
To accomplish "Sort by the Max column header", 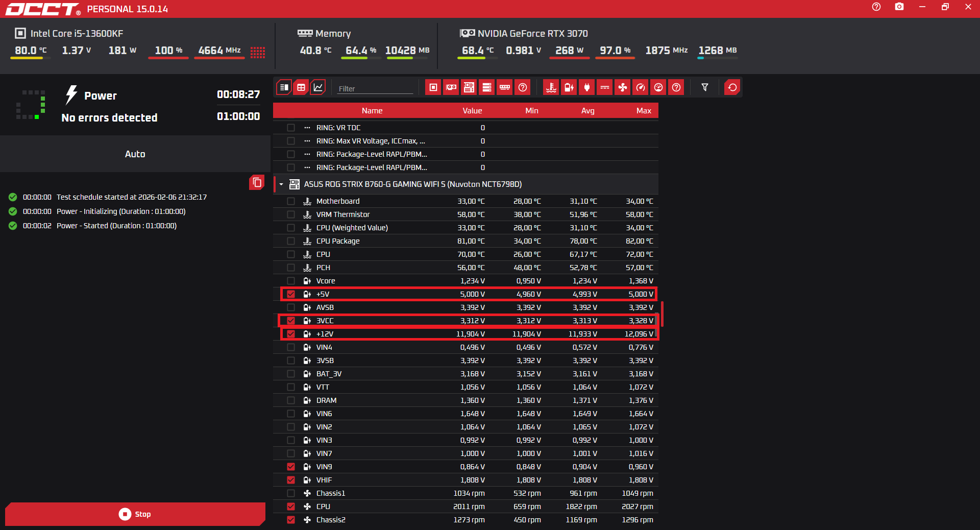I will point(644,111).
